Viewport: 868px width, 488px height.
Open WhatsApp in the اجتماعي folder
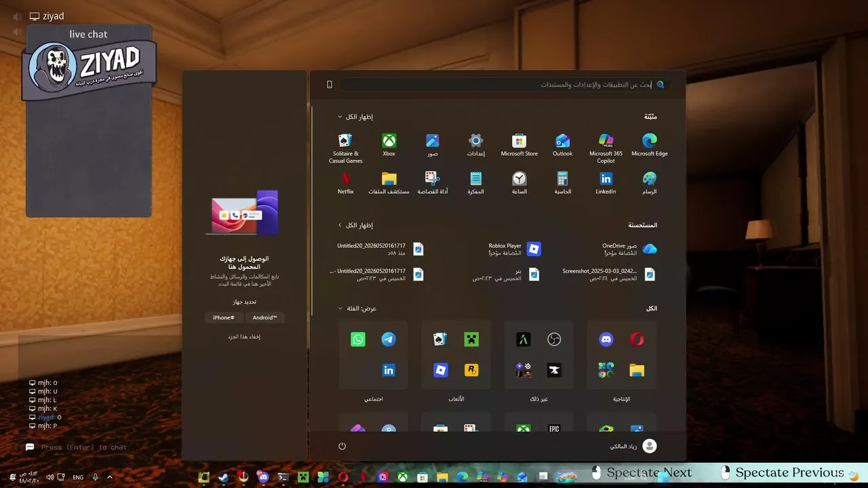click(358, 340)
